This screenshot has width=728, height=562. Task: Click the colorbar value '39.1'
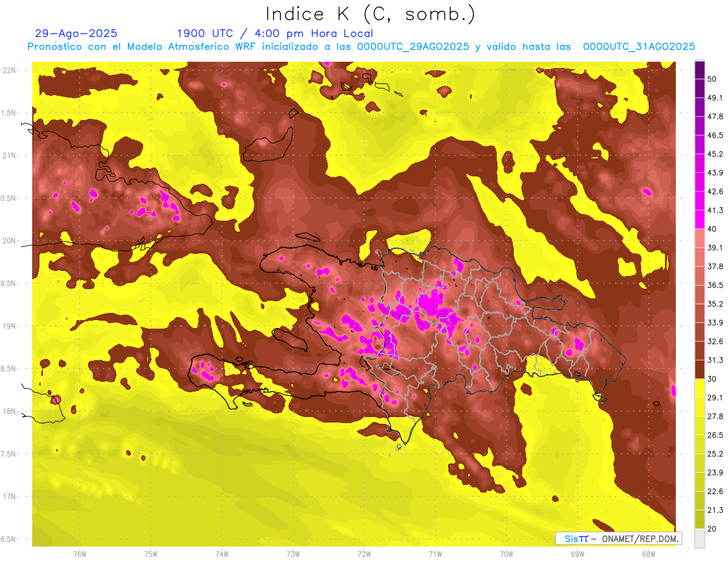715,247
